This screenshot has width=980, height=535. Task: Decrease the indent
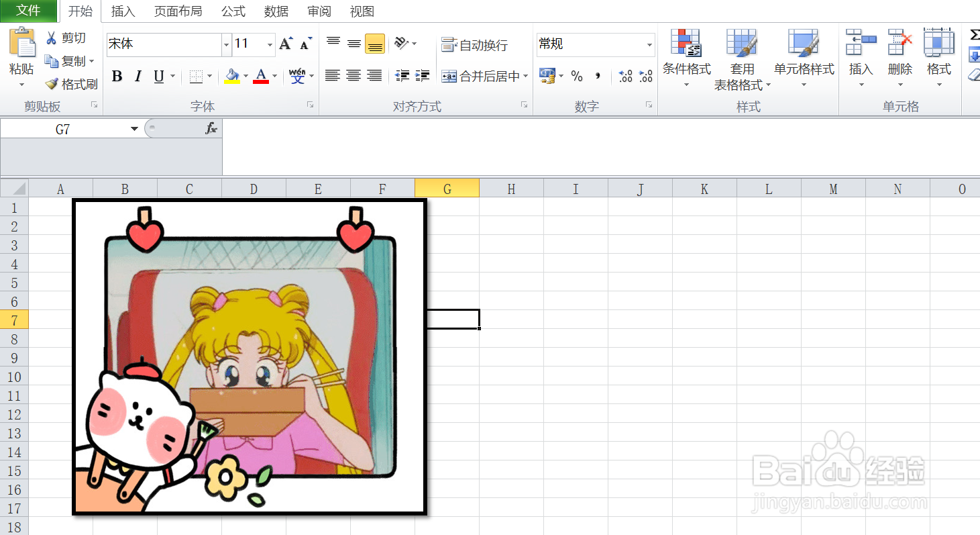[x=402, y=76]
